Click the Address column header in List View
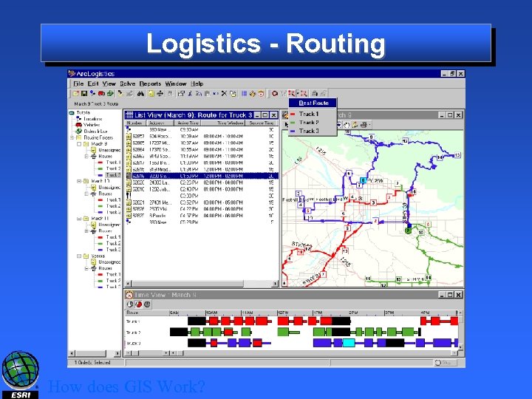The width and height of the screenshot is (532, 399). 160,123
